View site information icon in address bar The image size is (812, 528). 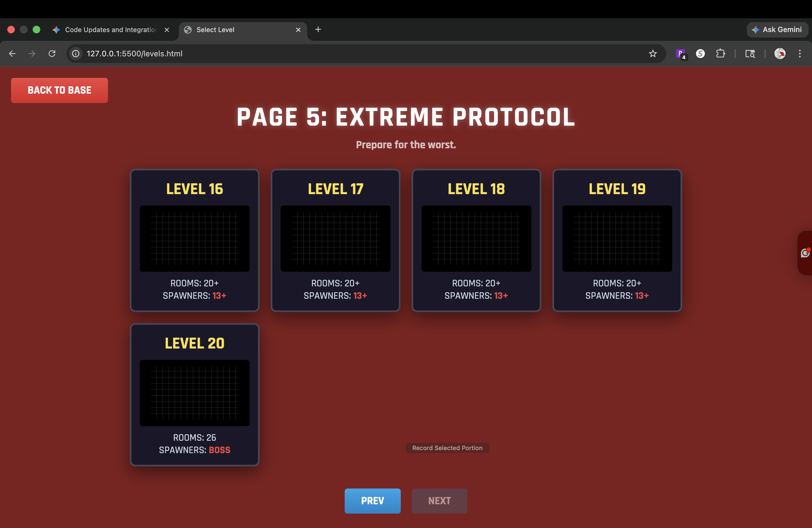tap(76, 54)
